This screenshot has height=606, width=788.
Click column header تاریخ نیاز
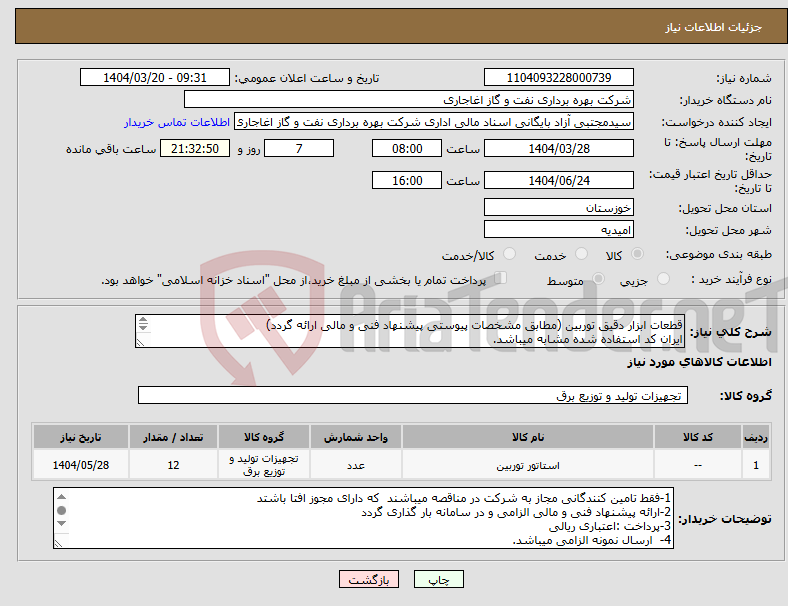point(80,437)
